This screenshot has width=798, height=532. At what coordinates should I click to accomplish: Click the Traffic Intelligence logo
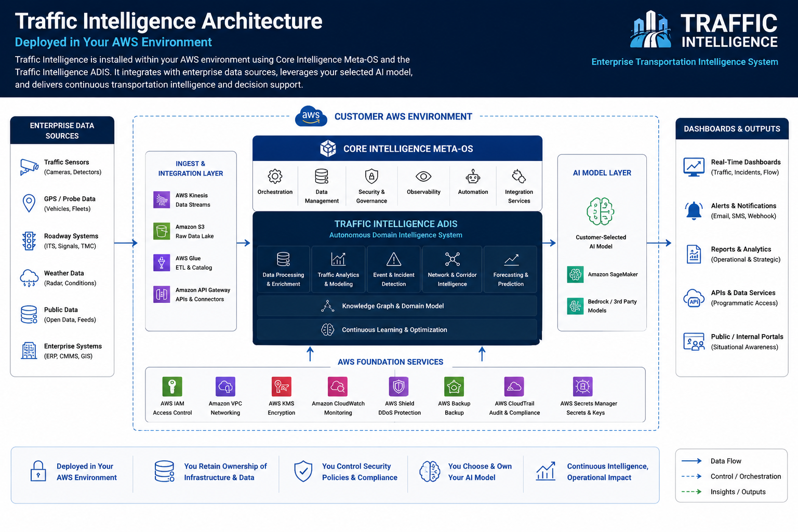click(x=704, y=30)
